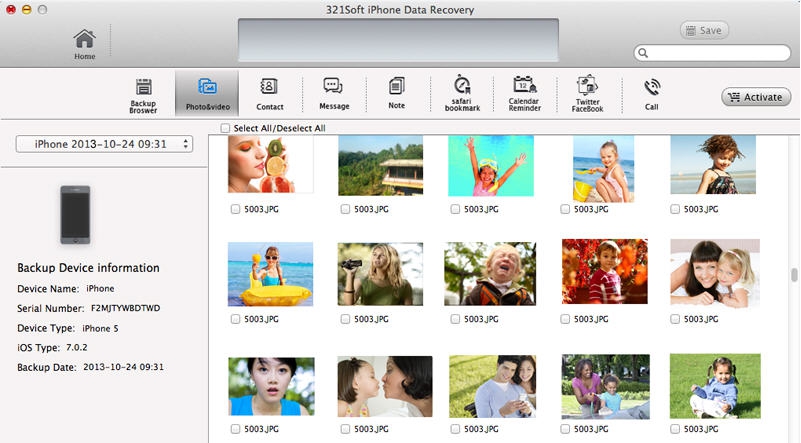Select the boy among red leaves thumbnail
The image size is (801, 443).
pyautogui.click(x=605, y=271)
